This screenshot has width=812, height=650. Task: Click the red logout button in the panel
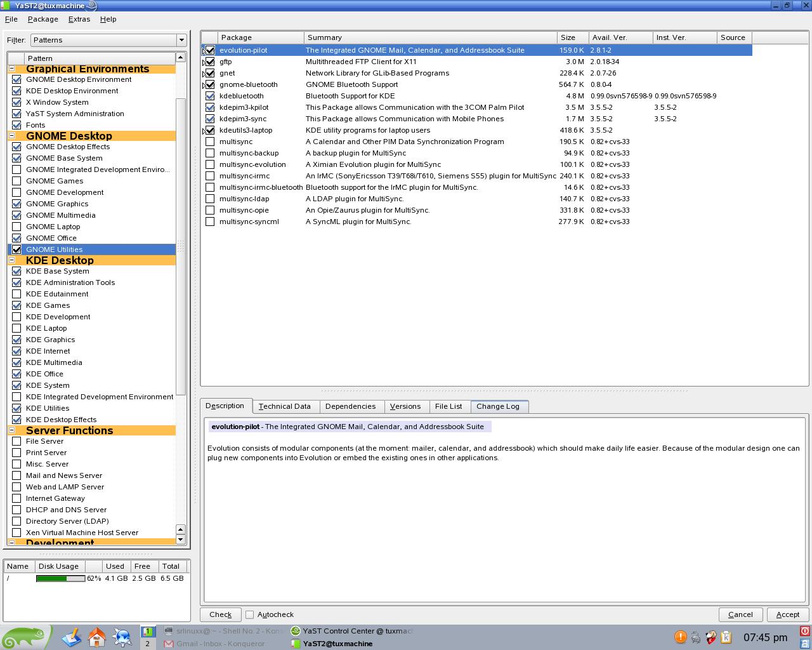[805, 631]
